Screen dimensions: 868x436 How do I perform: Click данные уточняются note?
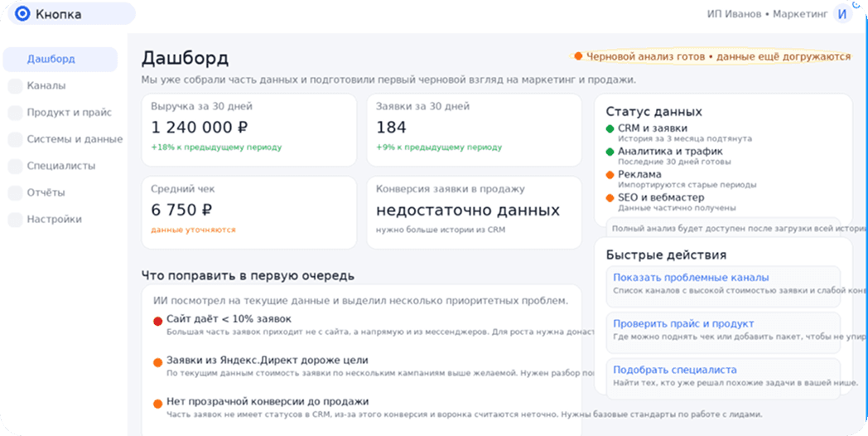pyautogui.click(x=193, y=230)
